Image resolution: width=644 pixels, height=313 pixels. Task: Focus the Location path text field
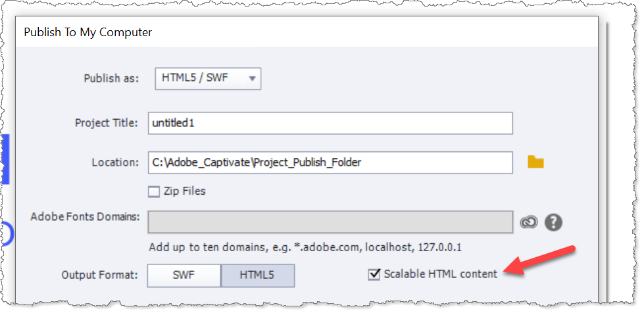click(330, 162)
